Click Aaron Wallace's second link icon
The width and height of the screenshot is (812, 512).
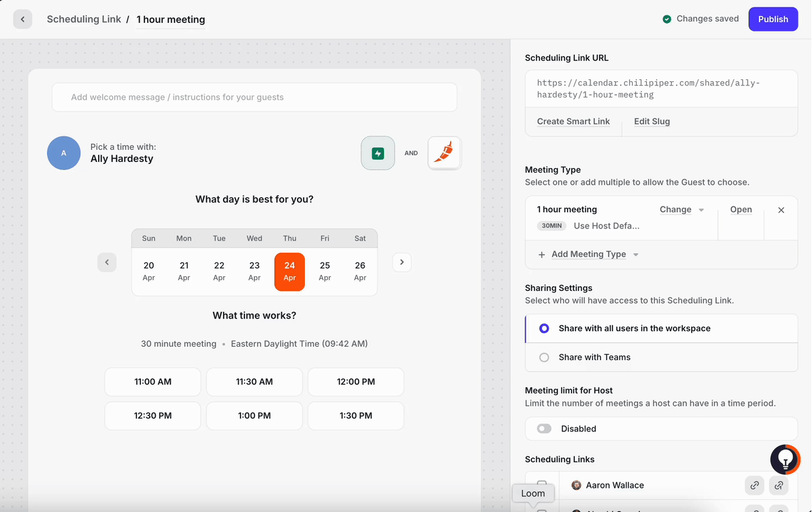(779, 485)
